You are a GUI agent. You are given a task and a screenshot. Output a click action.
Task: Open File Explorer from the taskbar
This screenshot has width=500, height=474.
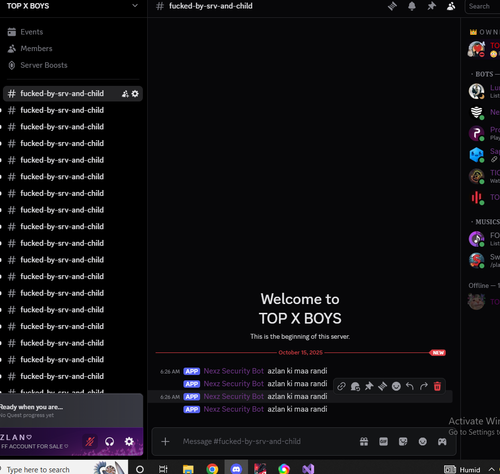click(188, 469)
